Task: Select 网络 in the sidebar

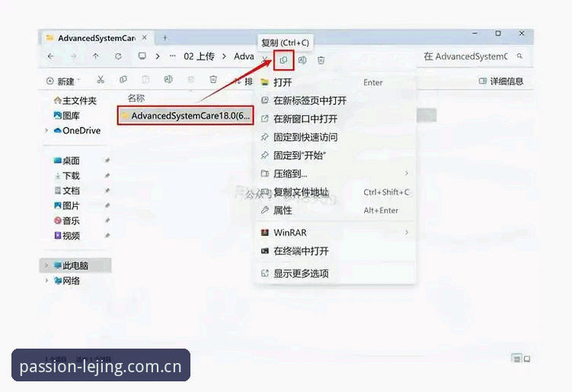Action: click(67, 280)
